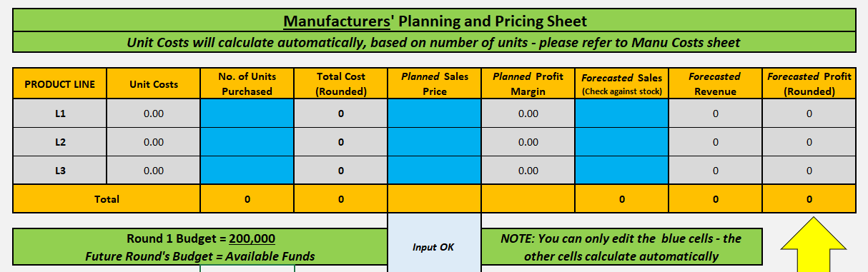This screenshot has width=868, height=272.
Task: Click the NOTE about blue cells box
Action: (x=622, y=247)
